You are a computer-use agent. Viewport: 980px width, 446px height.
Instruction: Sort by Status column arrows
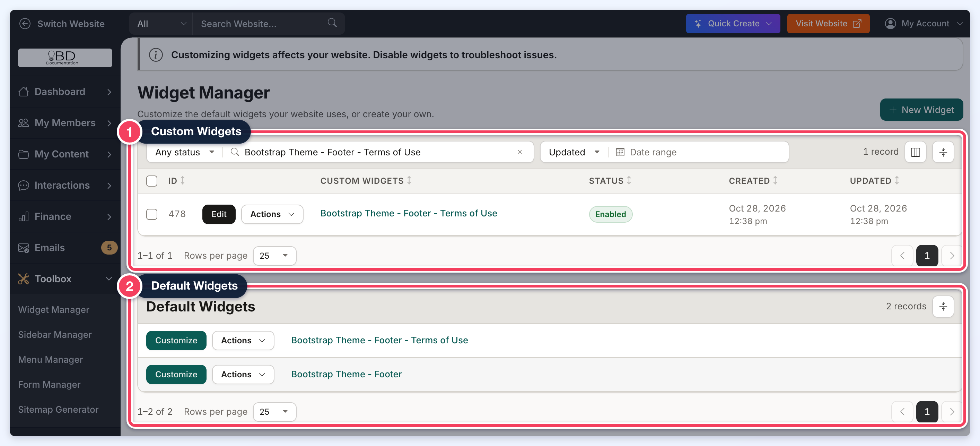point(629,181)
